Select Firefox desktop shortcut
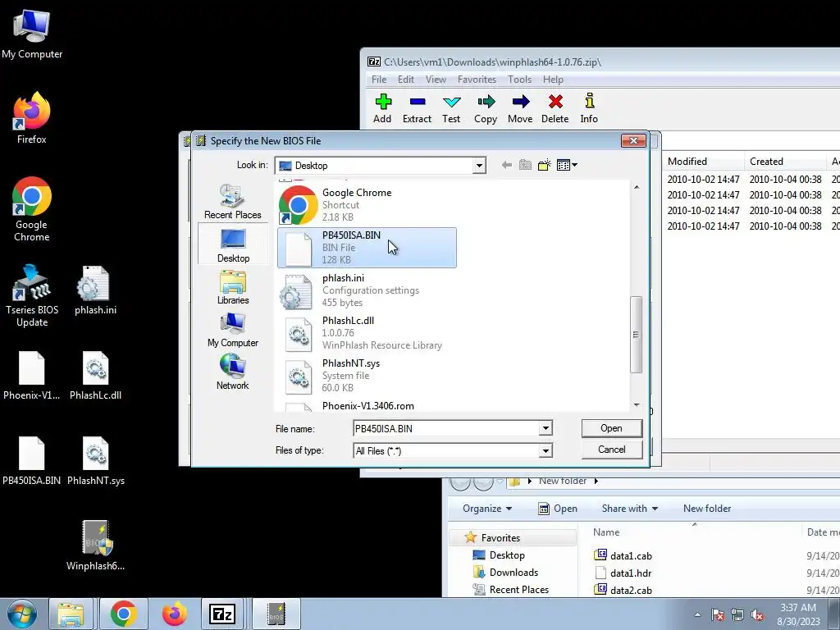This screenshot has width=840, height=630. pyautogui.click(x=32, y=118)
